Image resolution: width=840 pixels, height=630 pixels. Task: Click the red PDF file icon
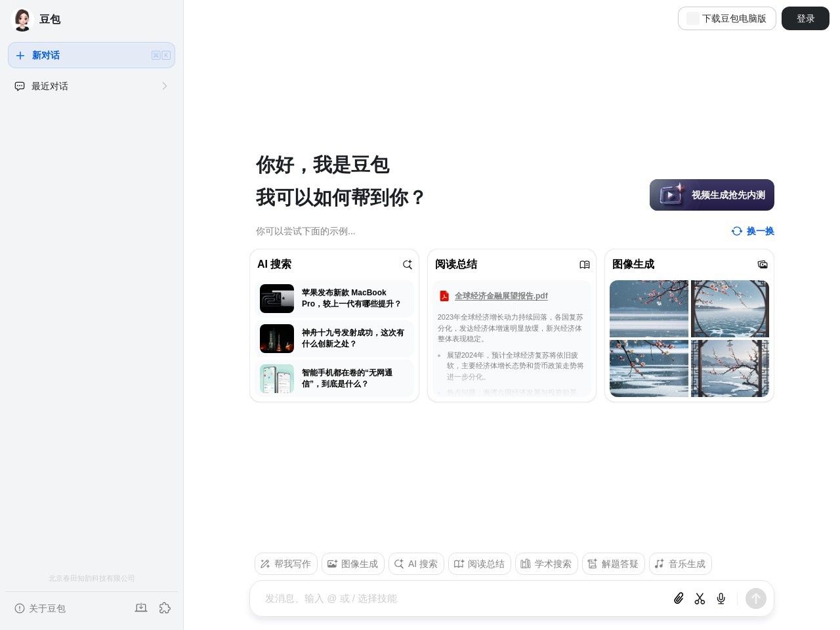point(444,296)
